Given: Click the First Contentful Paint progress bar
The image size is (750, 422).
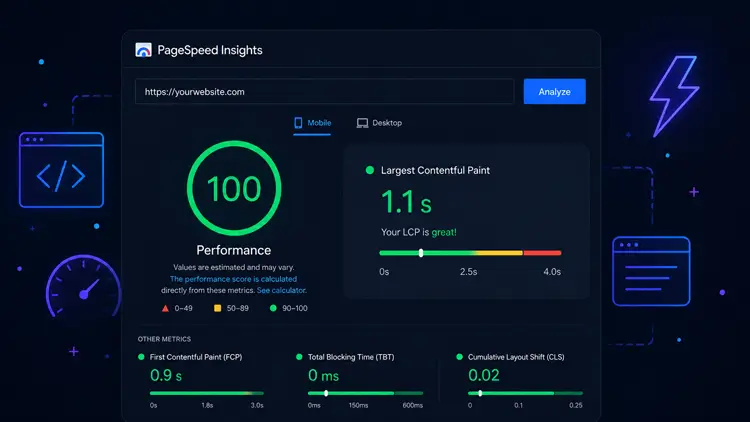Looking at the screenshot, I should (207, 393).
